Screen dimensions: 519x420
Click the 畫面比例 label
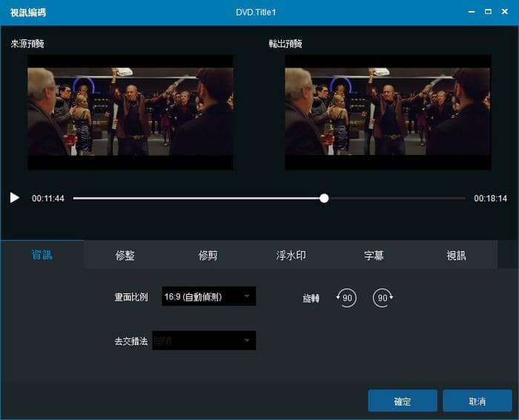pyautogui.click(x=131, y=296)
